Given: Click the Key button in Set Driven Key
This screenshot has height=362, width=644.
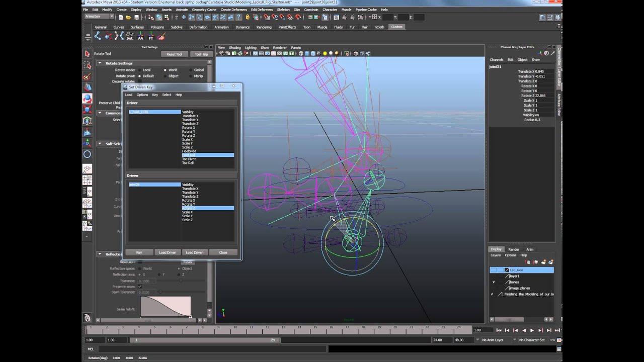Looking at the screenshot, I should 139,252.
